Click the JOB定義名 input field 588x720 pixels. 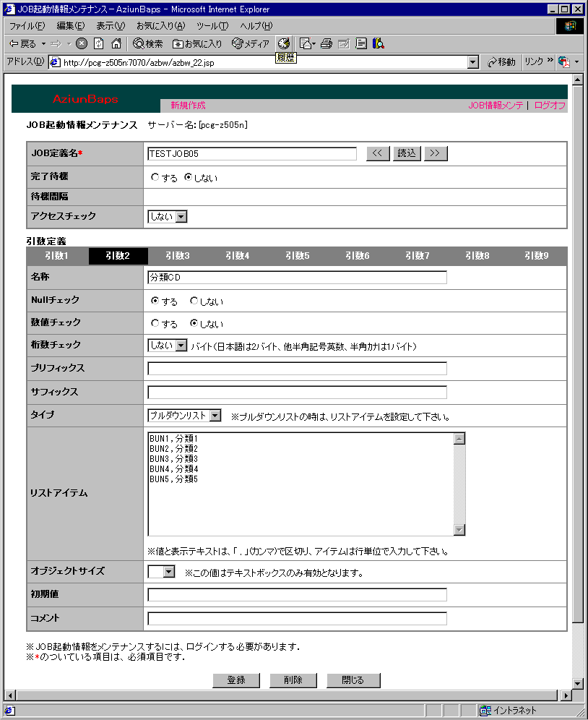pyautogui.click(x=252, y=154)
